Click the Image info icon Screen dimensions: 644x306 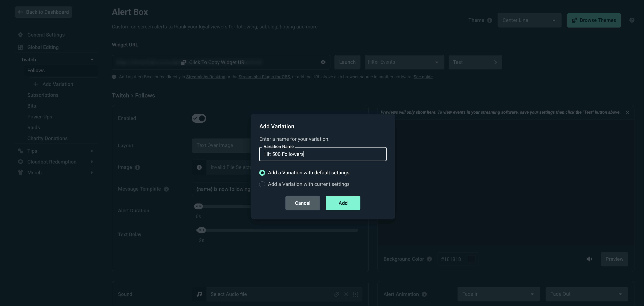137,167
